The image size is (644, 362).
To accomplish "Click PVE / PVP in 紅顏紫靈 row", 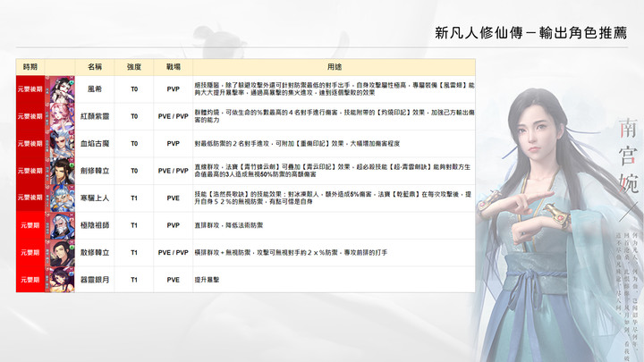I will pos(173,116).
